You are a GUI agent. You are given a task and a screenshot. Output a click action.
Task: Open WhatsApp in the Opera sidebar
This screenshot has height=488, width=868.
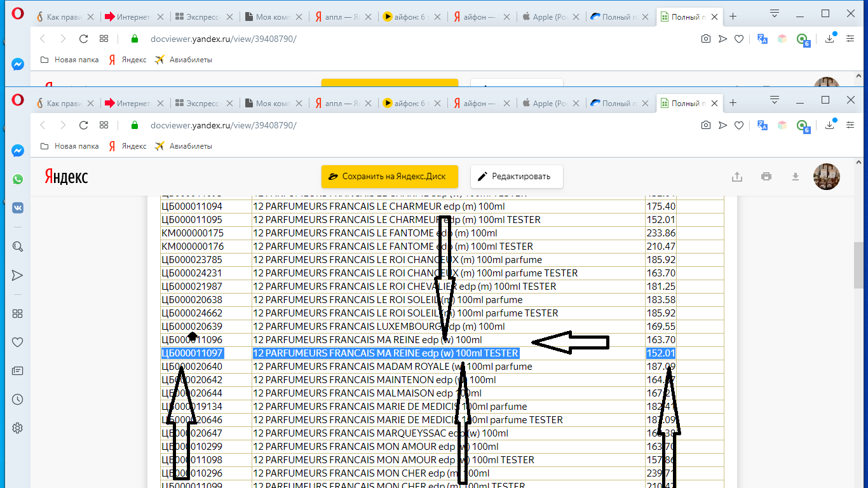18,180
